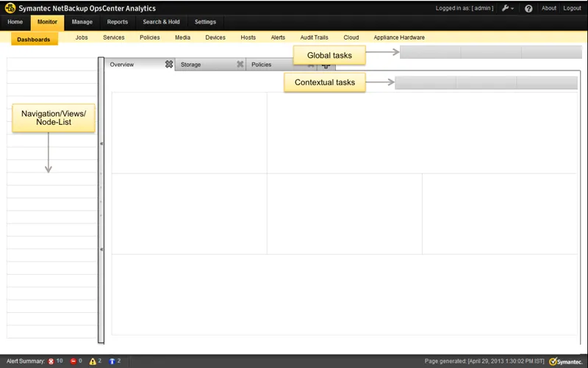
Task: Click the informational alerts blue icon
Action: [x=112, y=361]
